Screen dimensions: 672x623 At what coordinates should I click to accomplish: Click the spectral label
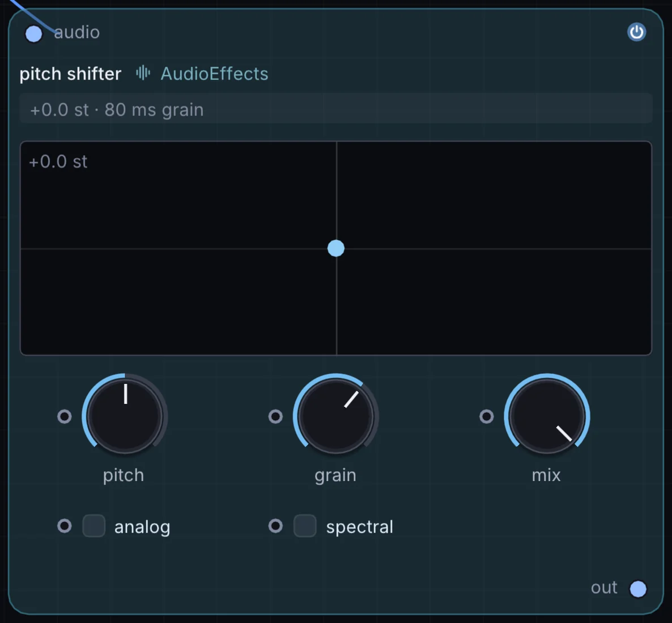[x=360, y=527]
